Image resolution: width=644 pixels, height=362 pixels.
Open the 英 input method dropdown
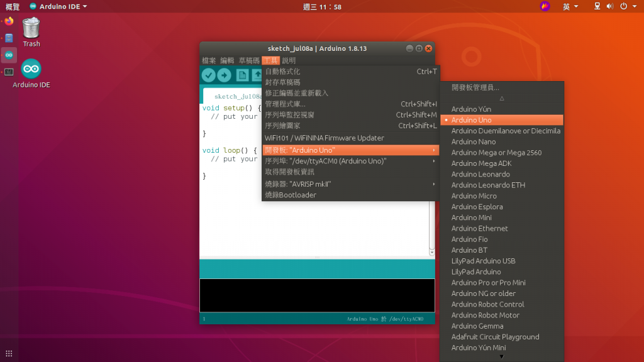(x=570, y=6)
